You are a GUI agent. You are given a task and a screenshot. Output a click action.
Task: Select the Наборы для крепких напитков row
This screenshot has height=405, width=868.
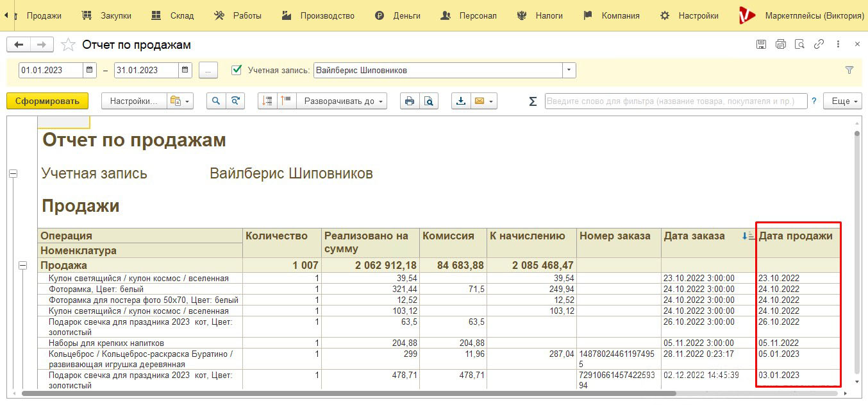(x=439, y=343)
